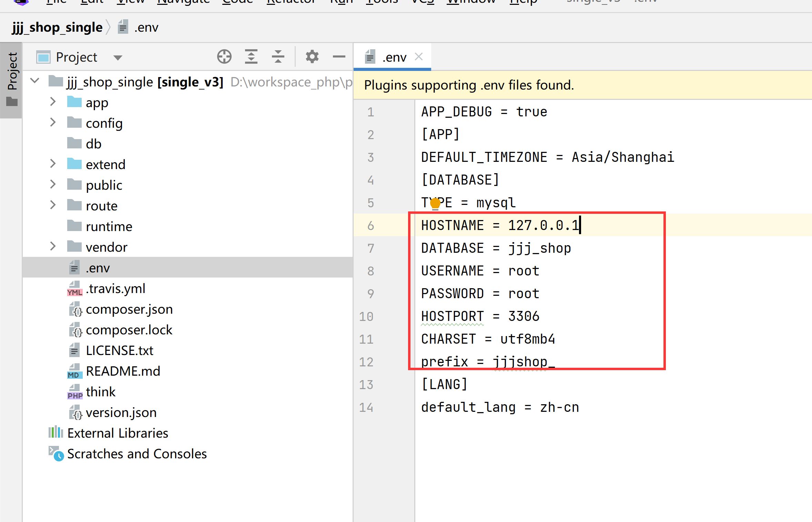
Task: Hide the Project panel with minus icon
Action: (x=339, y=57)
